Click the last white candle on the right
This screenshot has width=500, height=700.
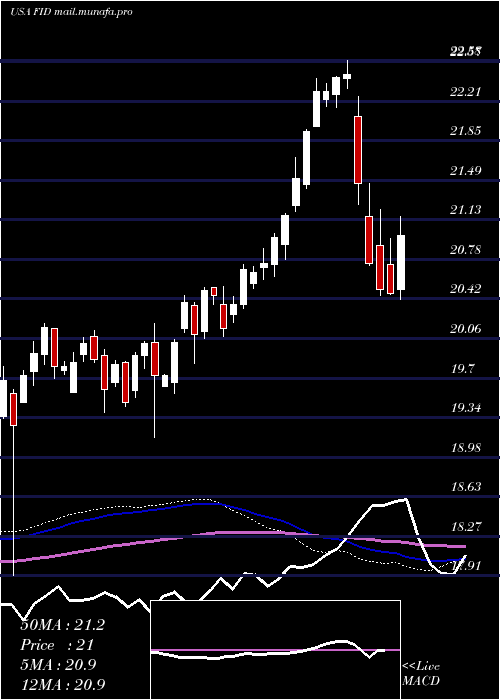(401, 262)
